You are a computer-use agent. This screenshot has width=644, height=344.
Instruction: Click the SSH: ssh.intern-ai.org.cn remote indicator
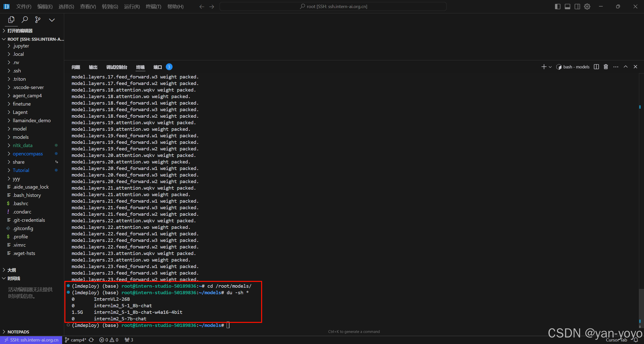click(31, 340)
